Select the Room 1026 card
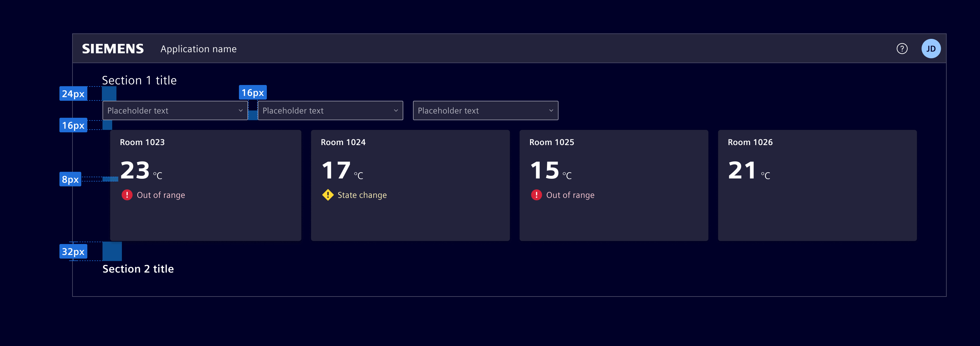The width and height of the screenshot is (980, 346). [x=817, y=205]
